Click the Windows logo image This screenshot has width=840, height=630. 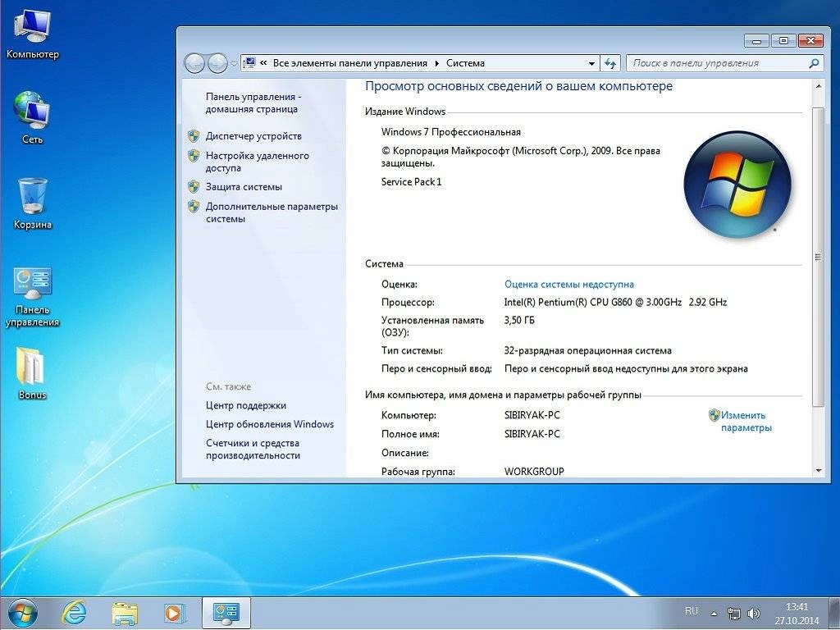pos(737,185)
